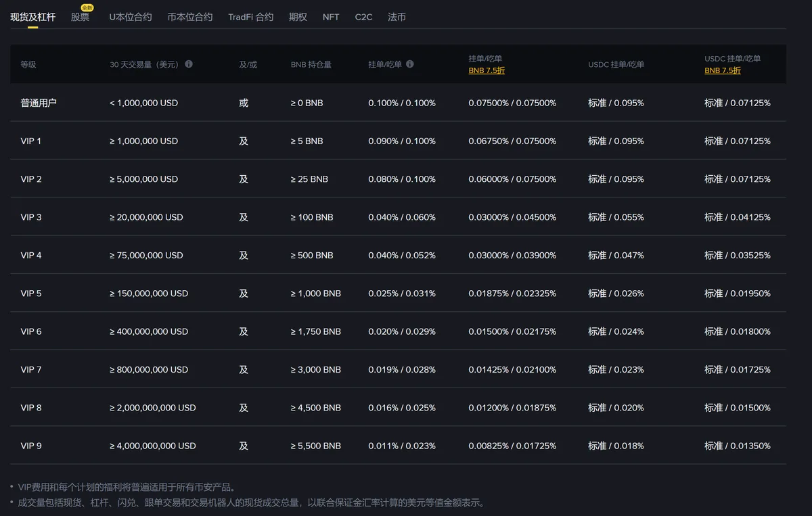Image resolution: width=812 pixels, height=516 pixels.
Task: Click holding cell ≥ 100 BNB
Action: coord(312,217)
